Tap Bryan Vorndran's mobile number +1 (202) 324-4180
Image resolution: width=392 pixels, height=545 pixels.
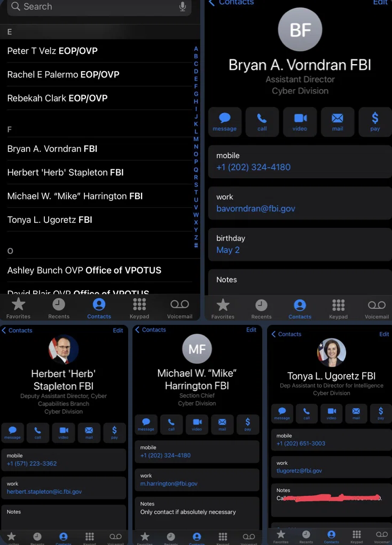point(253,167)
